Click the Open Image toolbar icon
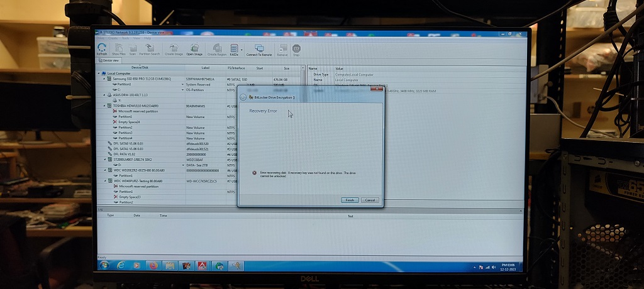The height and width of the screenshot is (289, 644). coord(195,49)
